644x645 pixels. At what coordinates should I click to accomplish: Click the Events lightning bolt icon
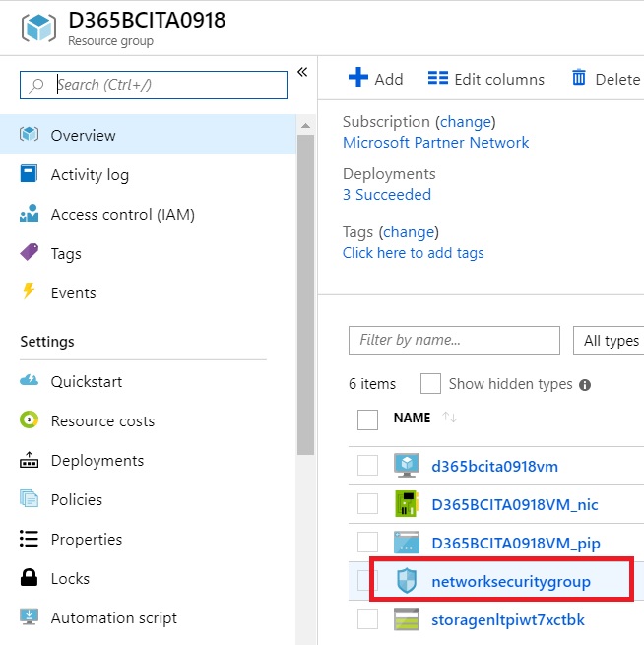[30, 292]
